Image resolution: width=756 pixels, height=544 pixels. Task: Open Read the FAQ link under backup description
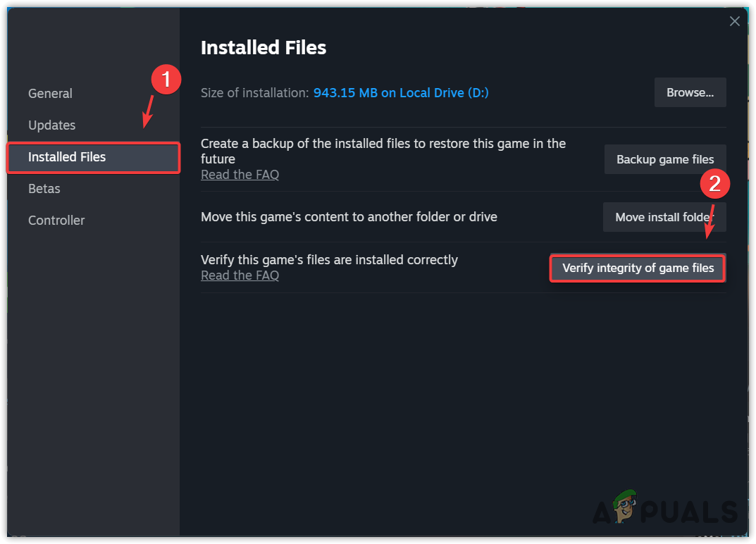click(240, 175)
